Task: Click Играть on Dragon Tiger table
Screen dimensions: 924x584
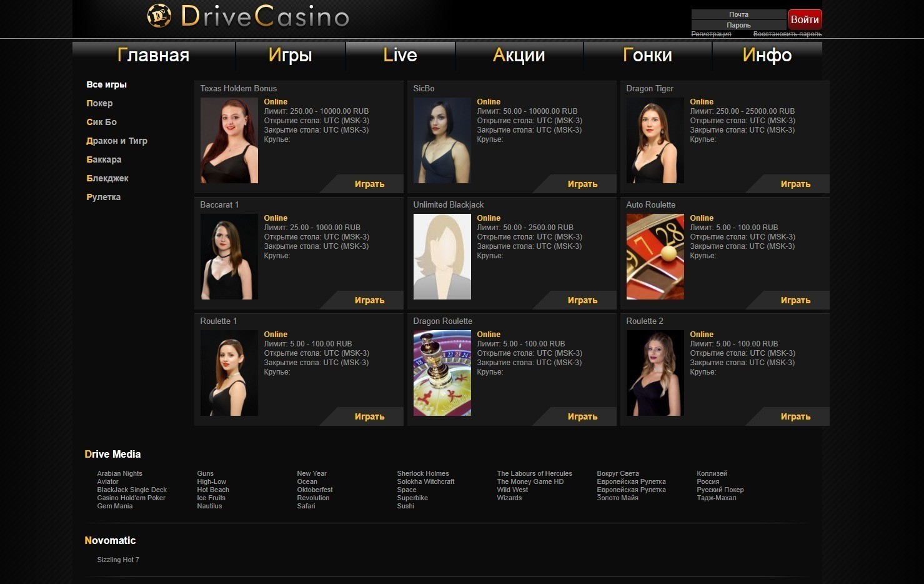Action: (795, 184)
